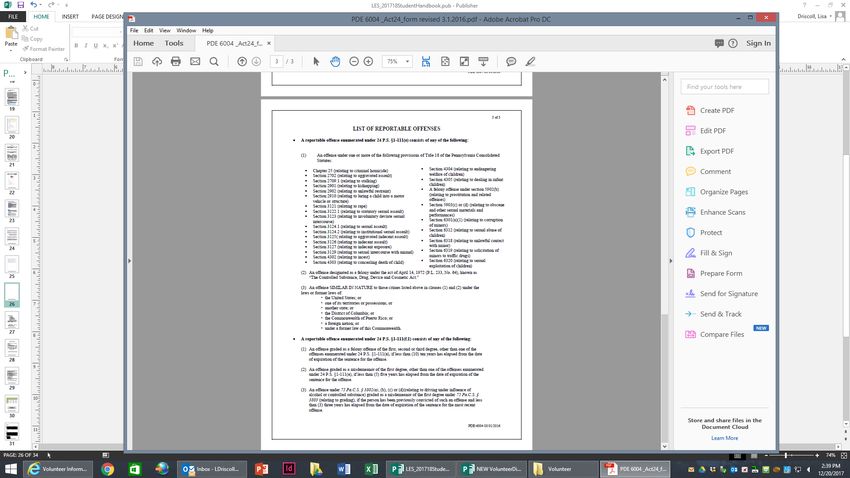Screen dimensions: 850x478
Task: Switch to Outlook Inbox taskbar item
Action: coord(212,469)
